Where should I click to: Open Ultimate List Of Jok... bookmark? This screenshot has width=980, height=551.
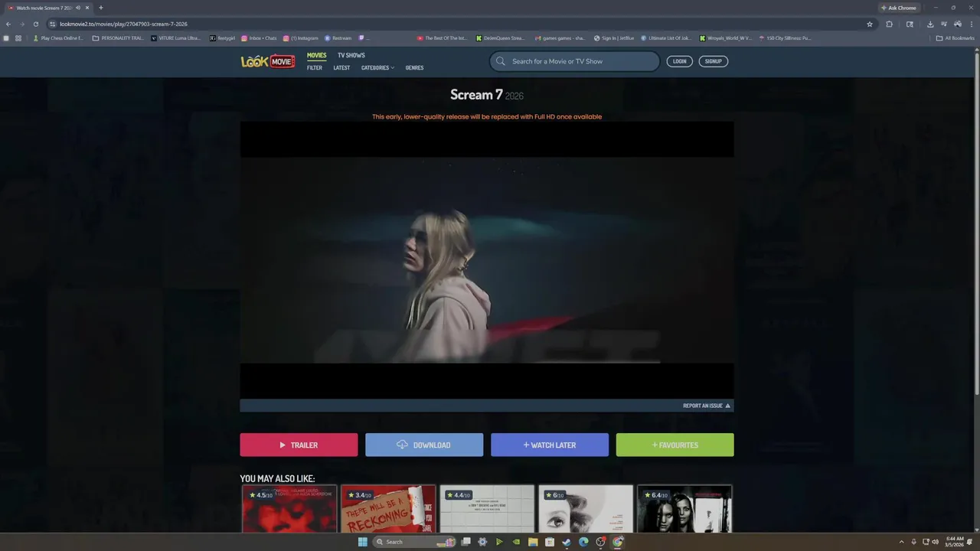(x=666, y=37)
